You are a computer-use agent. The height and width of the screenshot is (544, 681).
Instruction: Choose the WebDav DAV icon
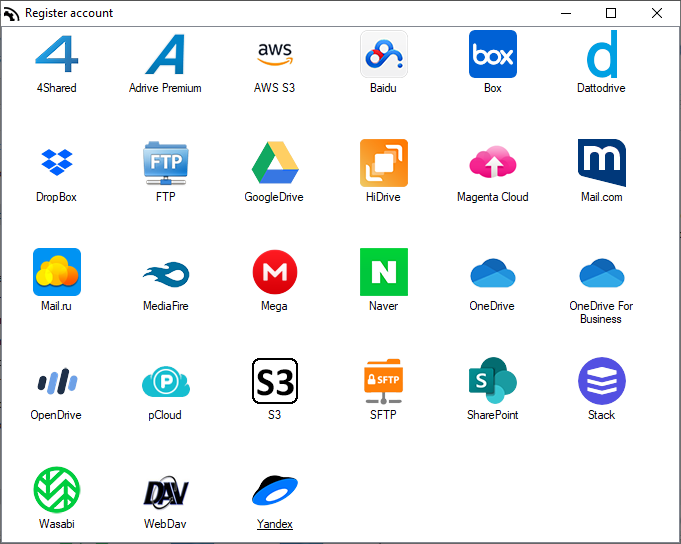click(x=165, y=492)
